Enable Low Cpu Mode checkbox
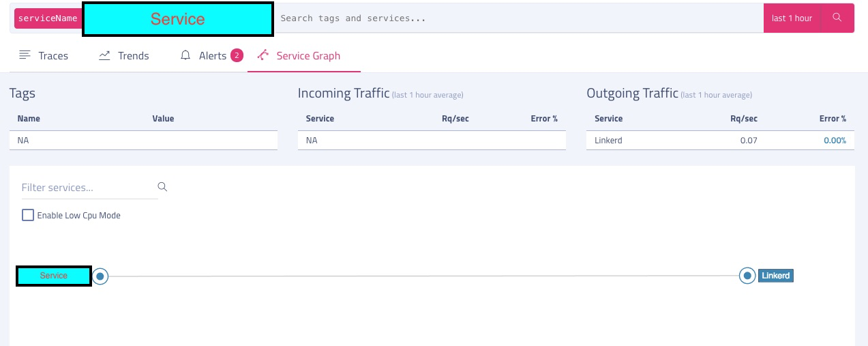This screenshot has width=868, height=346. coord(28,215)
